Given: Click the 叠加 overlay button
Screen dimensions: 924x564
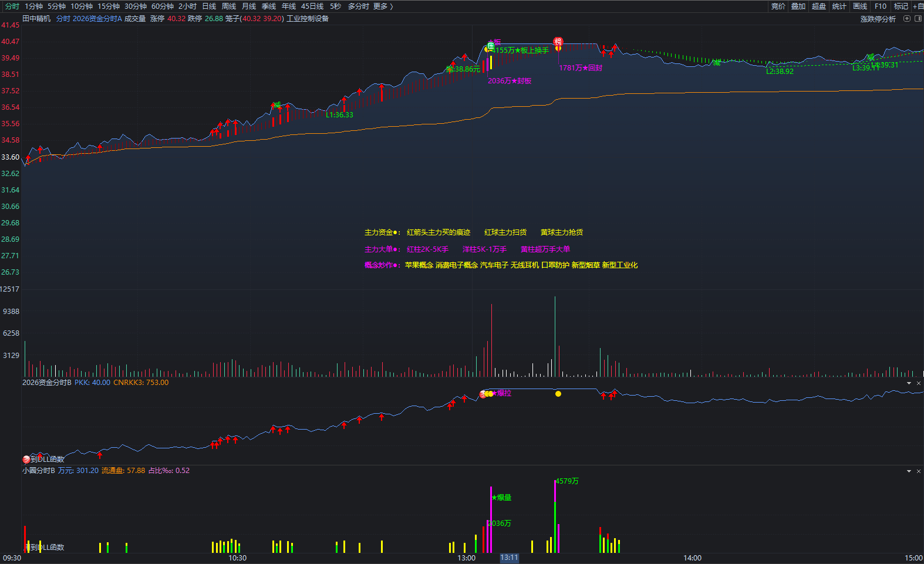Looking at the screenshot, I should click(798, 6).
